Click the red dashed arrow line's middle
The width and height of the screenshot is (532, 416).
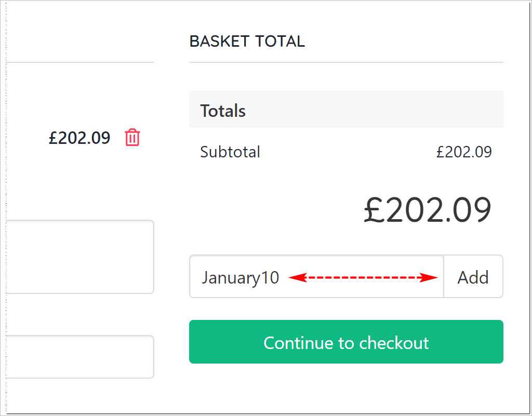[x=363, y=278]
